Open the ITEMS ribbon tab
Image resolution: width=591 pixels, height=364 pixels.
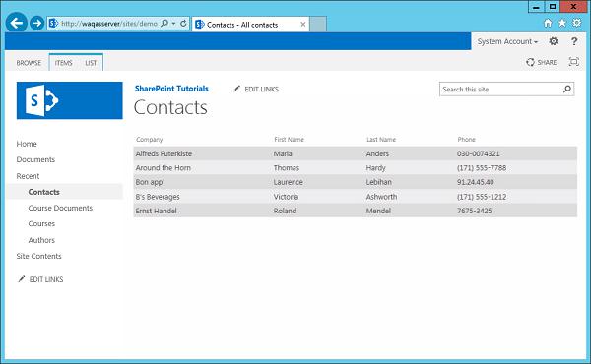click(x=63, y=63)
